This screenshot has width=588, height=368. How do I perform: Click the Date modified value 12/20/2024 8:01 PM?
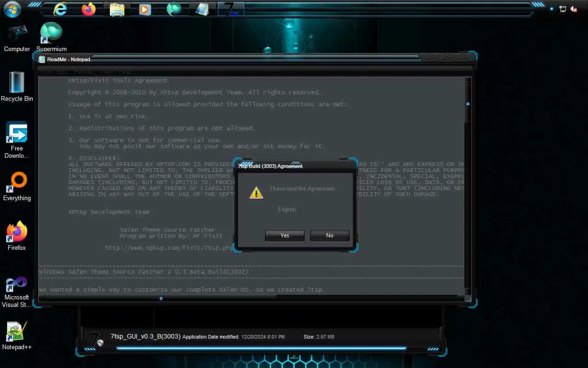coord(263,337)
